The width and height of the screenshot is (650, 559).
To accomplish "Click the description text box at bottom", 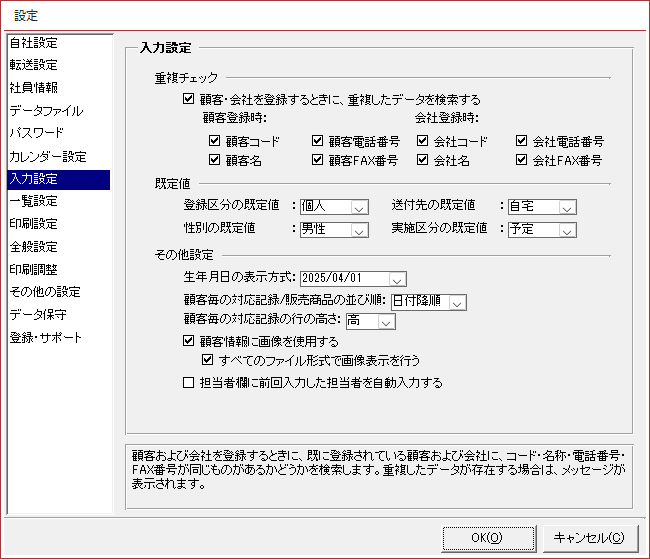I will (x=377, y=470).
